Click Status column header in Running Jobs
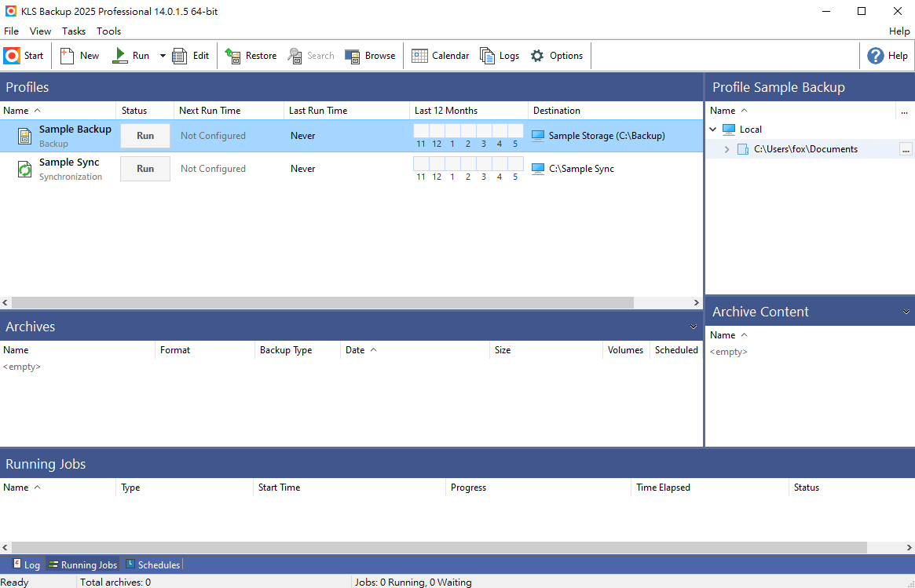The width and height of the screenshot is (915, 588). 851,488
